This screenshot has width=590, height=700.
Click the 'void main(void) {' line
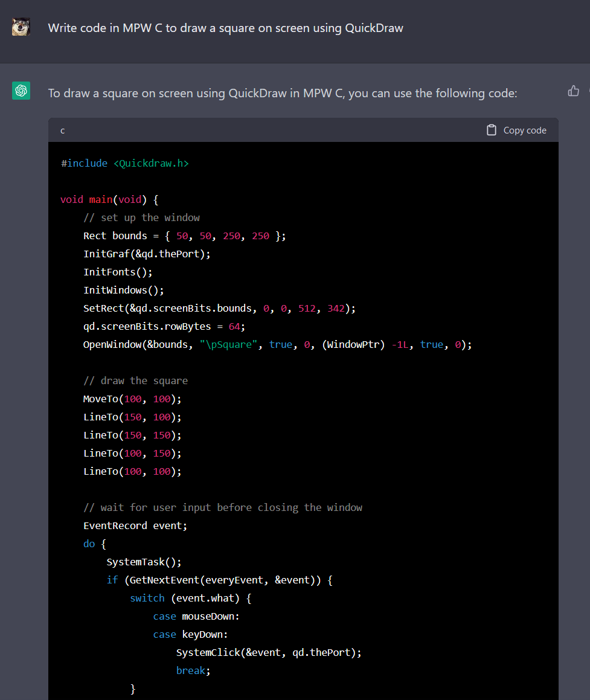(109, 199)
